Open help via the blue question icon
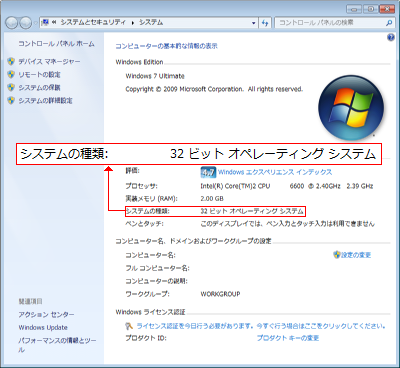The height and width of the screenshot is (368, 400). 391,37
